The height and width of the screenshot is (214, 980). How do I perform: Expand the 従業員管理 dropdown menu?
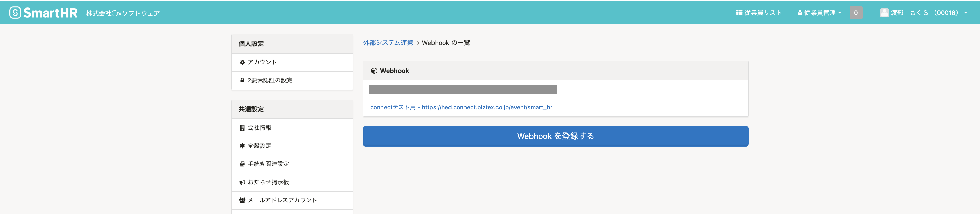819,13
